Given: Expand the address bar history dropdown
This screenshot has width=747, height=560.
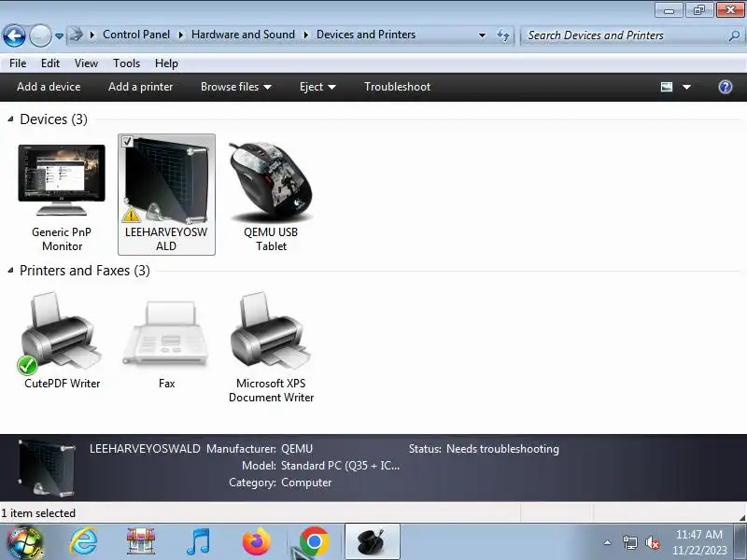Looking at the screenshot, I should (482, 35).
